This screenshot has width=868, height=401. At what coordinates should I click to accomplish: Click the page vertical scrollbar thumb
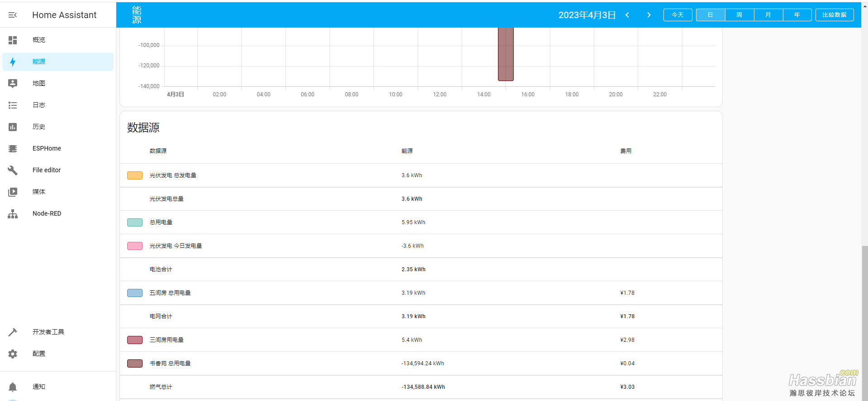tap(865, 323)
